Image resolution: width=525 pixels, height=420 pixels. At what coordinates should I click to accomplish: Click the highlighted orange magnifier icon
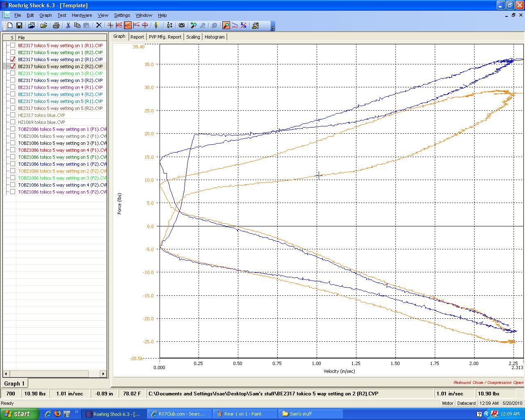(226, 25)
